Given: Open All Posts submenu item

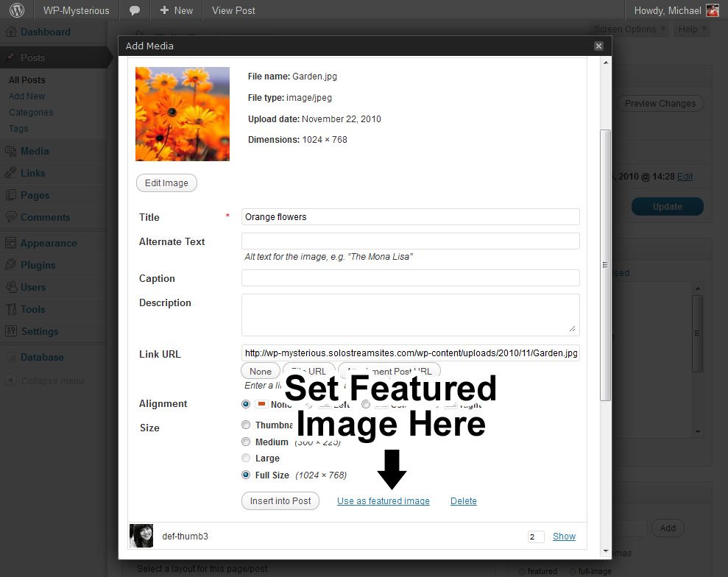Looking at the screenshot, I should pyautogui.click(x=27, y=79).
